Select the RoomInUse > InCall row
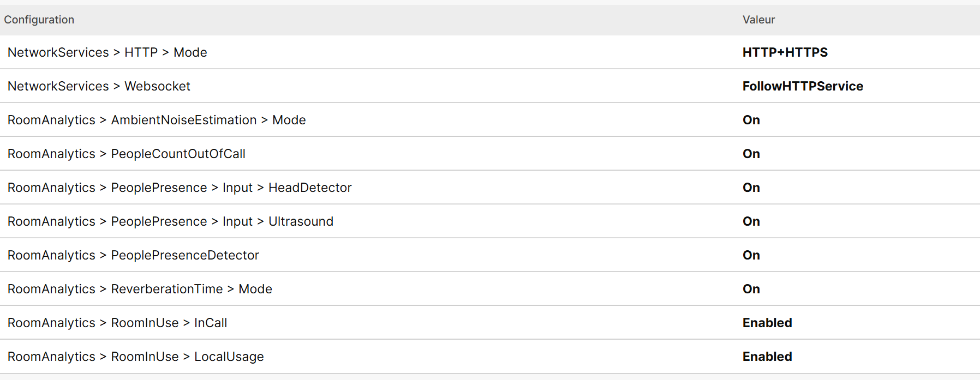980x380 pixels. 490,323
